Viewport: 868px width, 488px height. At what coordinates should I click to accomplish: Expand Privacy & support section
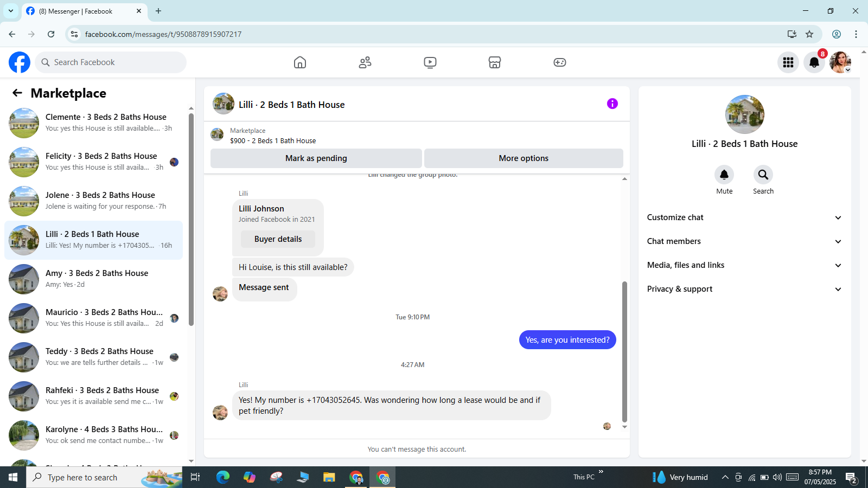click(x=744, y=289)
